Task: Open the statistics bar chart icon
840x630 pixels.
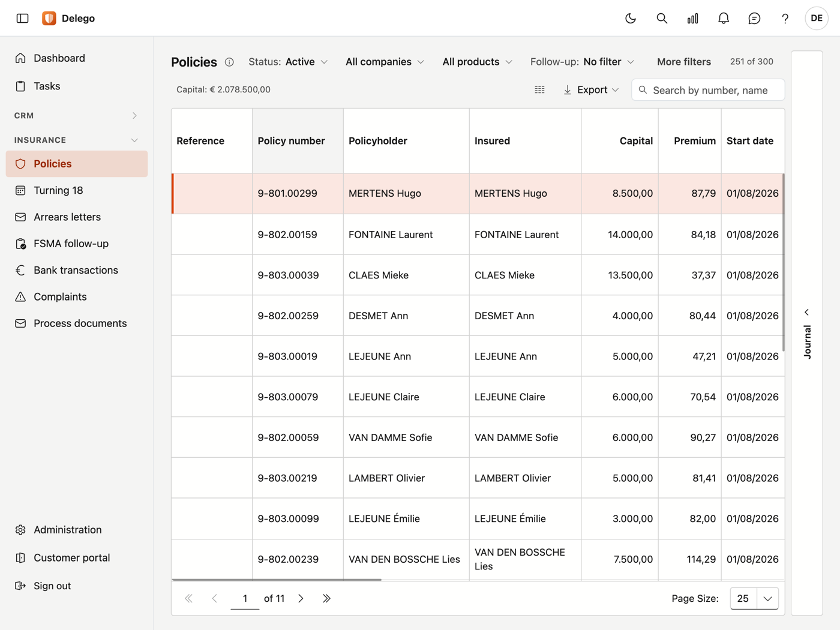Action: pyautogui.click(x=692, y=18)
